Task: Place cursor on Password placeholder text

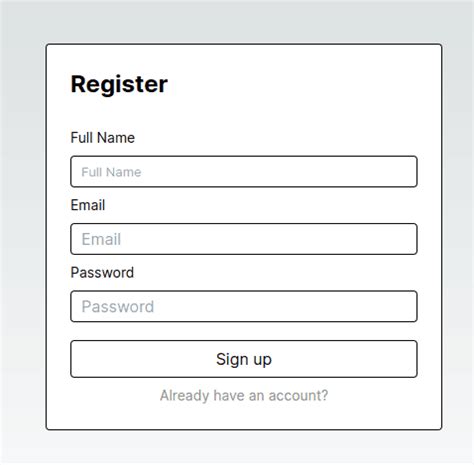Action: (118, 307)
